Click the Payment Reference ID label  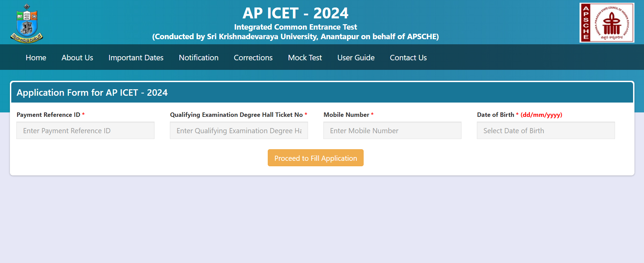(50, 115)
